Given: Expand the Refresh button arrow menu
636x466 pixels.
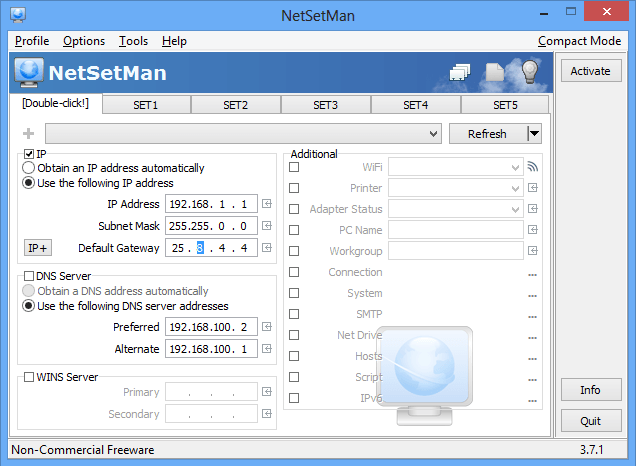Looking at the screenshot, I should (x=534, y=133).
